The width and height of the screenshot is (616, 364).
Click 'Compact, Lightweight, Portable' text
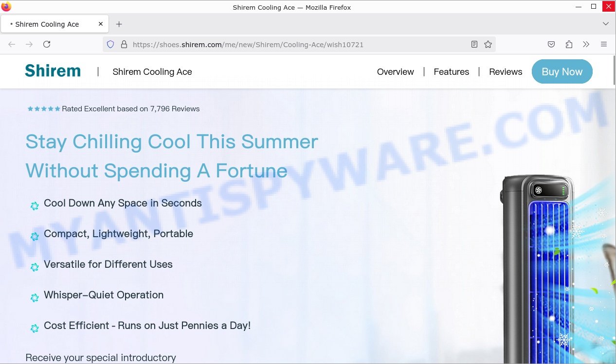point(118,234)
